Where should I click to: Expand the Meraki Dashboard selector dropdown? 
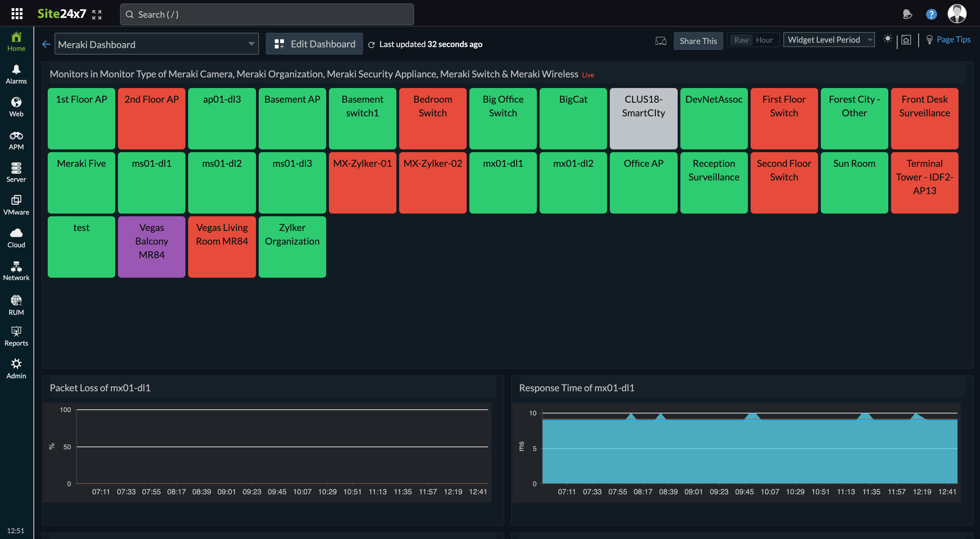[x=251, y=43]
